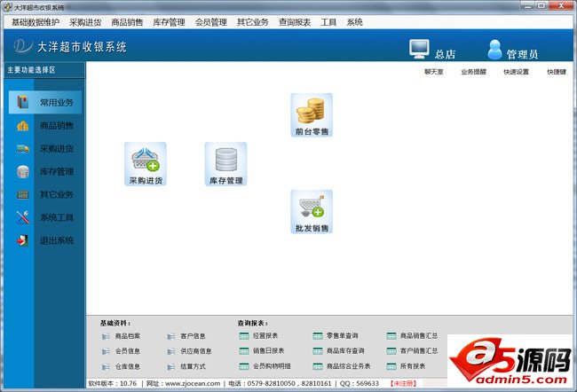Click the 大洋超市收银系统 title bar app icon
This screenshot has width=577, height=392.
coord(7,7)
